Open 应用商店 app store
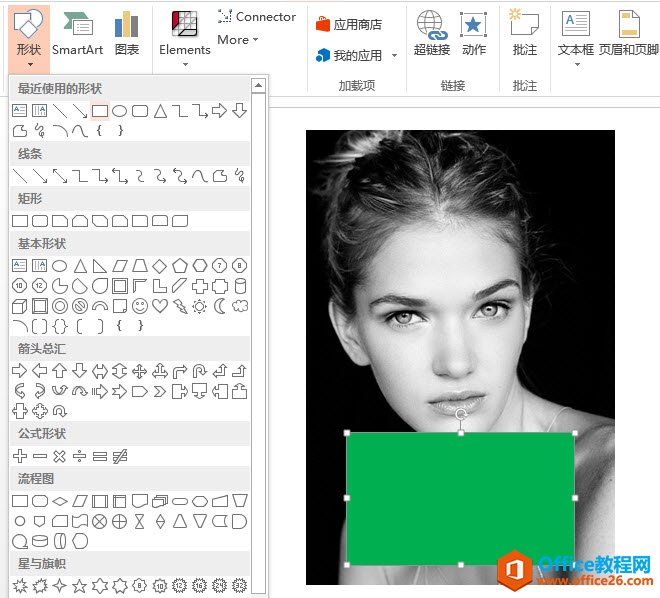Image resolution: width=660 pixels, height=598 pixels. tap(349, 24)
